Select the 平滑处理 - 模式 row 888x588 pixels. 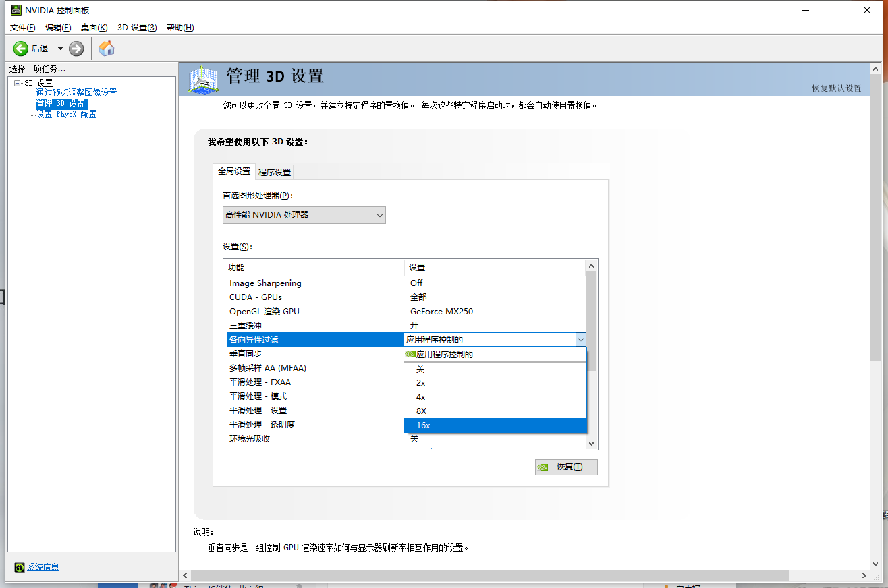click(x=315, y=396)
